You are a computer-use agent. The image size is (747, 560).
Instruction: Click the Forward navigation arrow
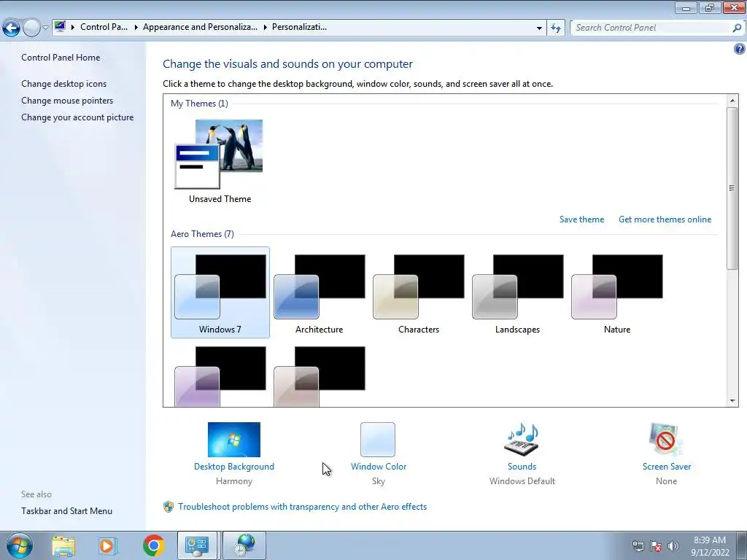tap(31, 28)
